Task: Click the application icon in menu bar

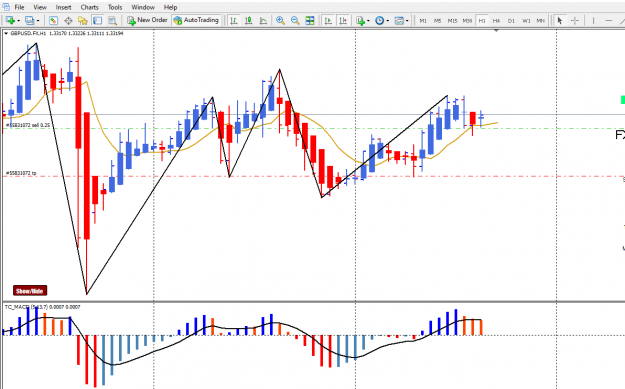Action: click(x=6, y=7)
